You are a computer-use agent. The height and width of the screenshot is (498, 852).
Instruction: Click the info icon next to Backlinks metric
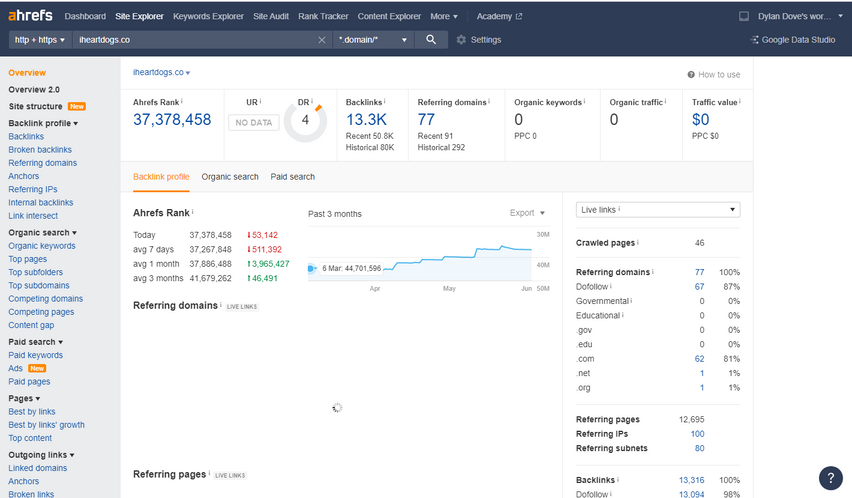pos(385,101)
